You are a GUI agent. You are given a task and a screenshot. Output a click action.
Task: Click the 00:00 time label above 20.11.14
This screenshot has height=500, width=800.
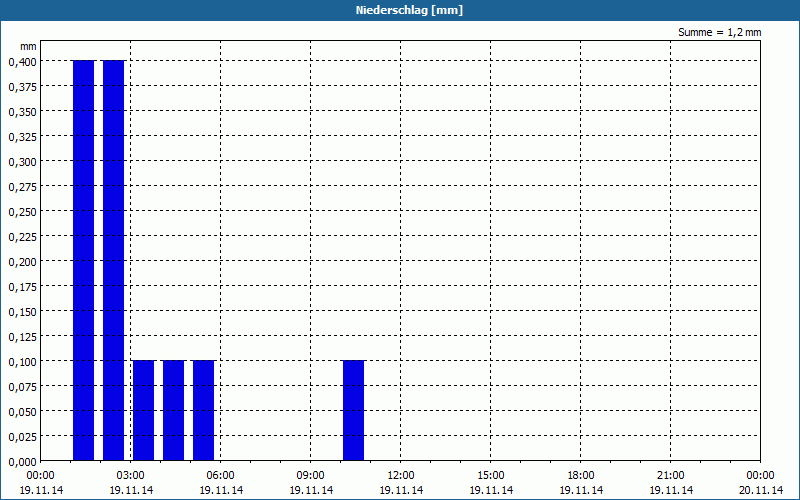[x=760, y=476]
